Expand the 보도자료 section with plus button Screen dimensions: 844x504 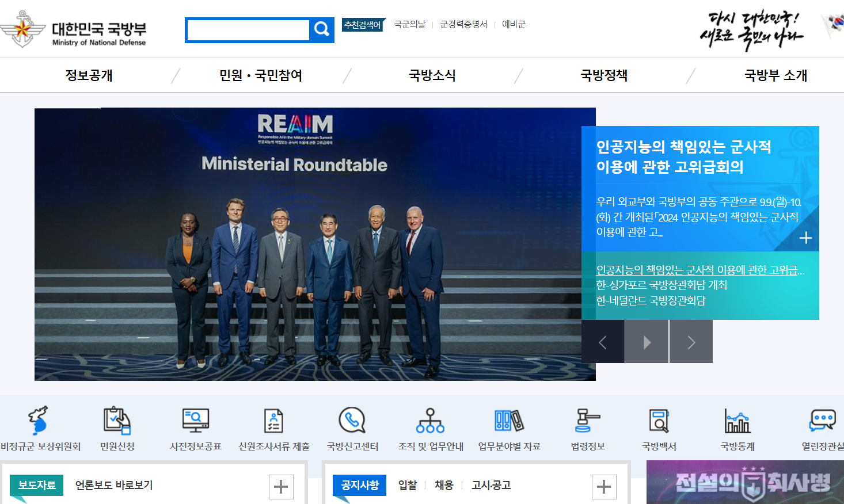coord(281,487)
